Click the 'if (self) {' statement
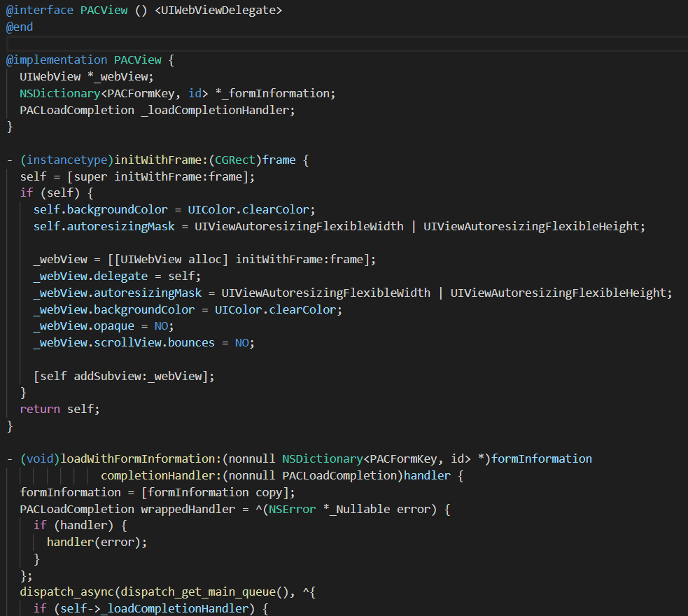The height and width of the screenshot is (616, 688). click(x=57, y=193)
